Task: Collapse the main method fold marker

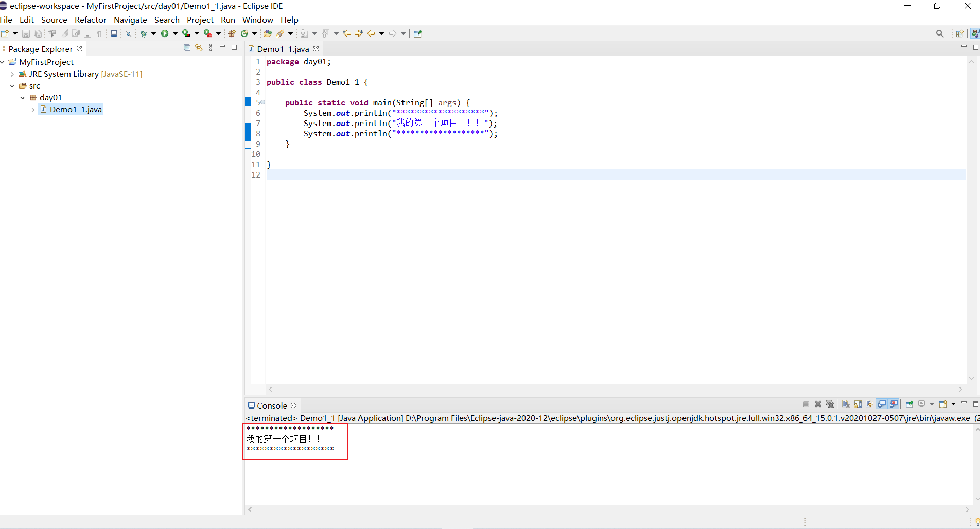Action: coord(262,102)
